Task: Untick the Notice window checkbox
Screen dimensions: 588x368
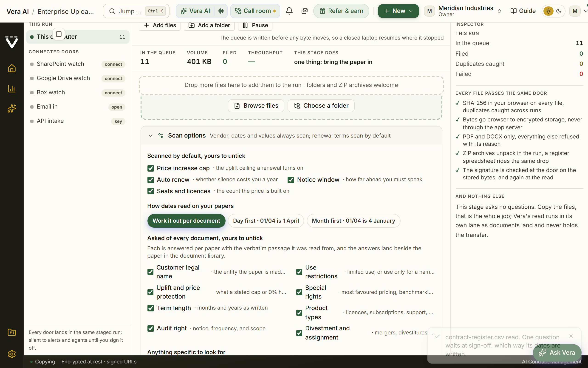Action: [x=291, y=180]
